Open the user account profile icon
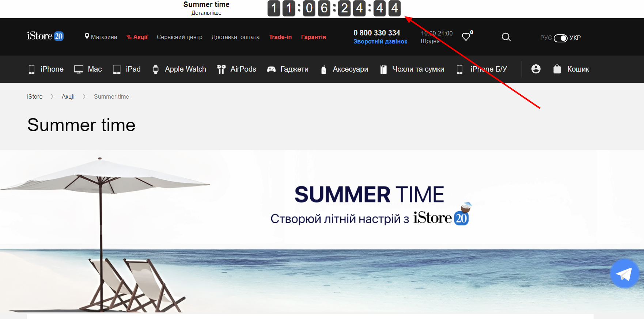This screenshot has width=644, height=319. [x=536, y=69]
